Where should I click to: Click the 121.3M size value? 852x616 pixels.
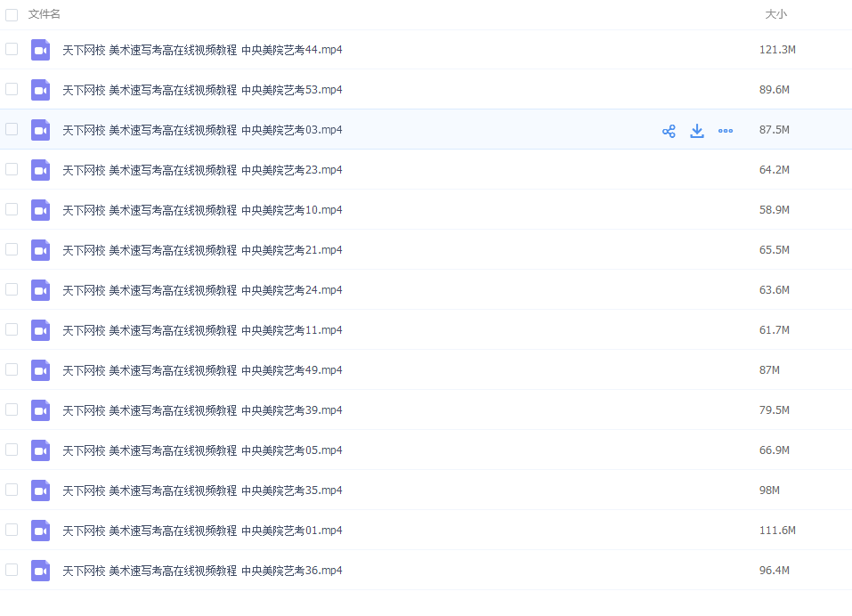pos(777,50)
